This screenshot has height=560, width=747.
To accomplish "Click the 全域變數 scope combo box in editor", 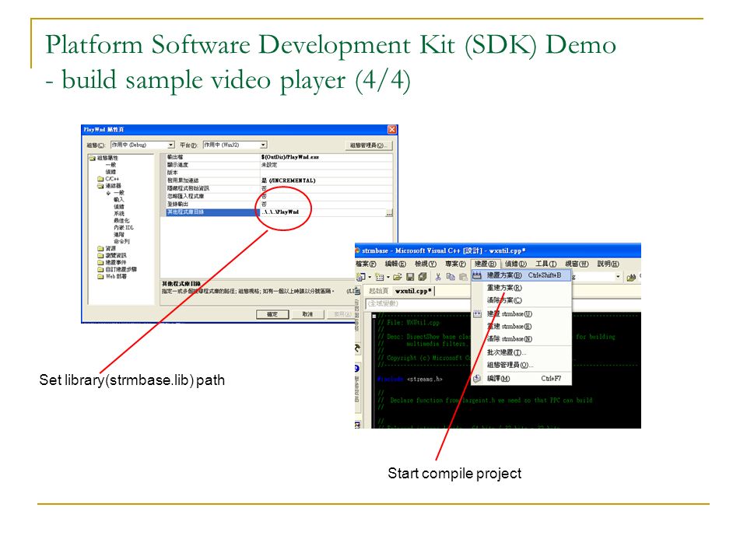I will (x=419, y=303).
